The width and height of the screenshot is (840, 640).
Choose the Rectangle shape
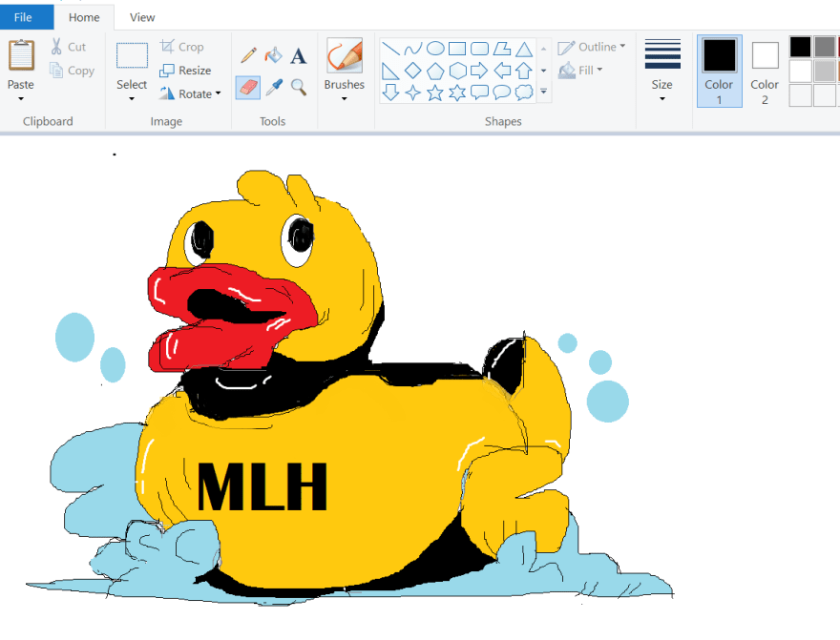(457, 50)
